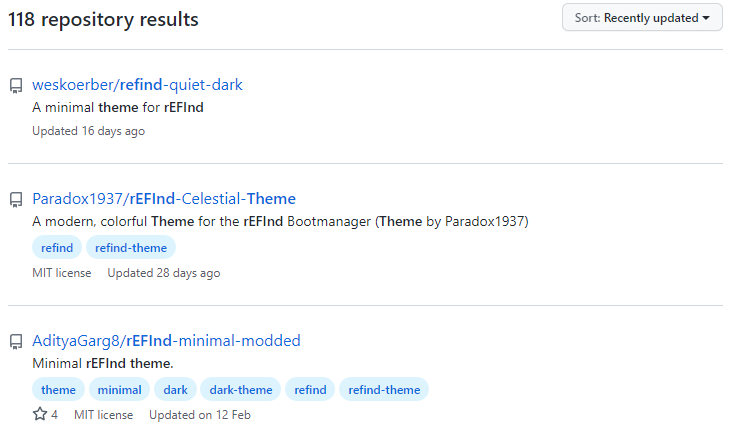The width and height of the screenshot is (730, 432).
Task: Click the dark topic tag
Action: pos(175,390)
